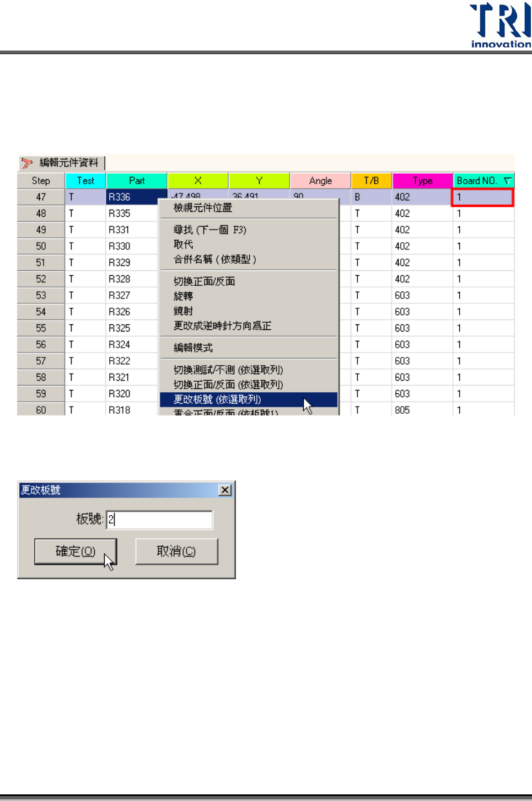532x801 pixels.
Task: Click Board NO. cell in row 47
Action: pos(483,197)
